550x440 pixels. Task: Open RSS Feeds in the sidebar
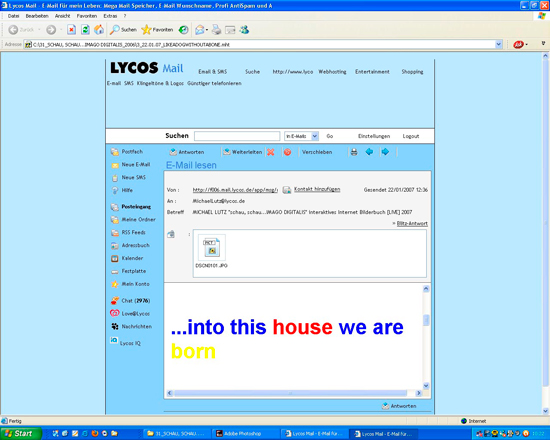(128, 232)
